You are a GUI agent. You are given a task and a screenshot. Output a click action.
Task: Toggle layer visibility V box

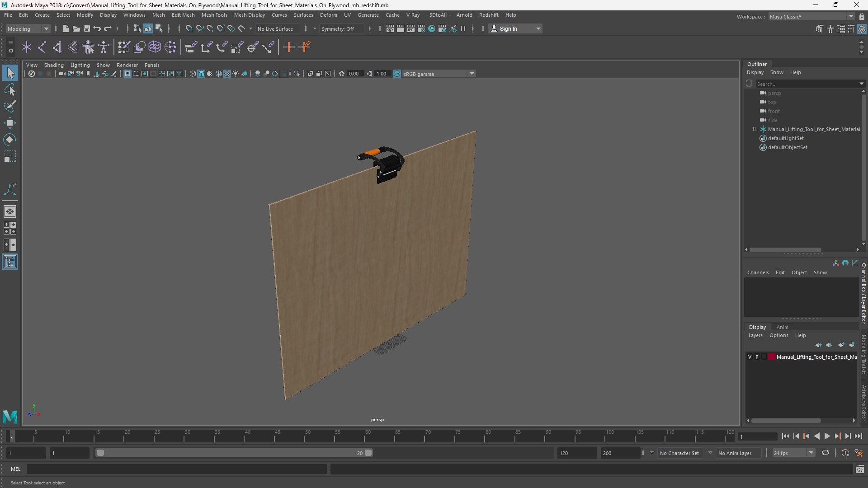point(750,357)
